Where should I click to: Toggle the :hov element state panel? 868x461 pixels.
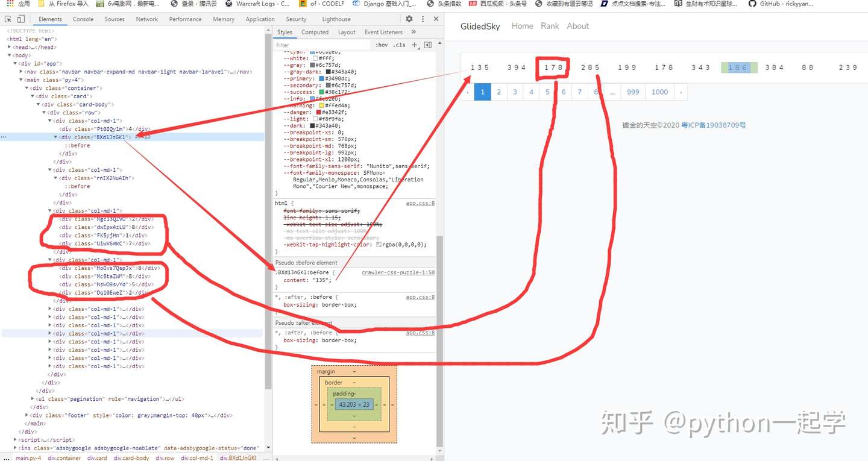pos(382,45)
